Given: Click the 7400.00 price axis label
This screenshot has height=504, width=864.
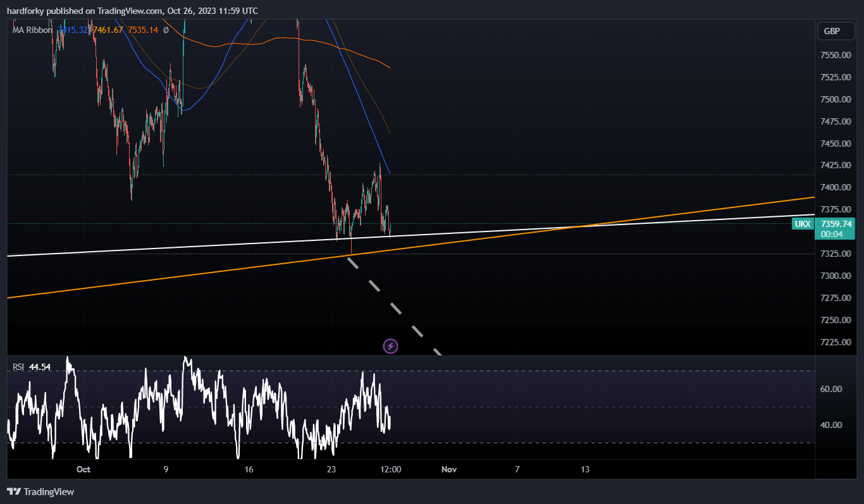Looking at the screenshot, I should pyautogui.click(x=836, y=187).
